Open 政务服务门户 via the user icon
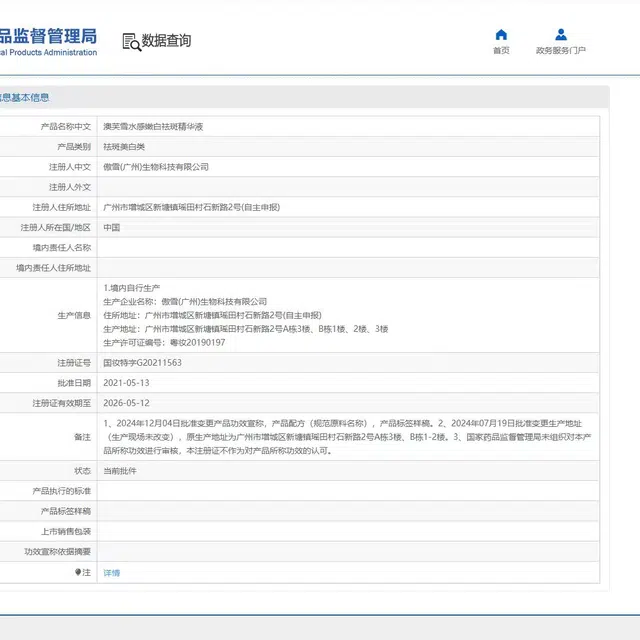 (x=560, y=35)
